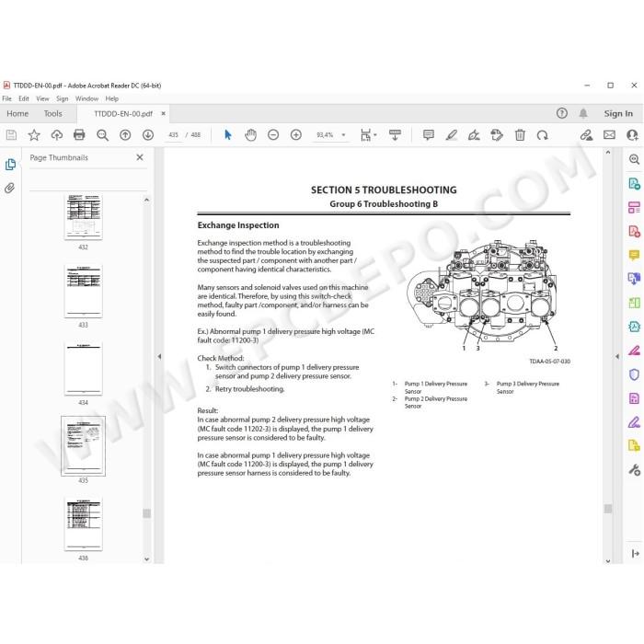Add a sticky note comment
Viewport: 644px width, 644px height.
click(x=429, y=134)
